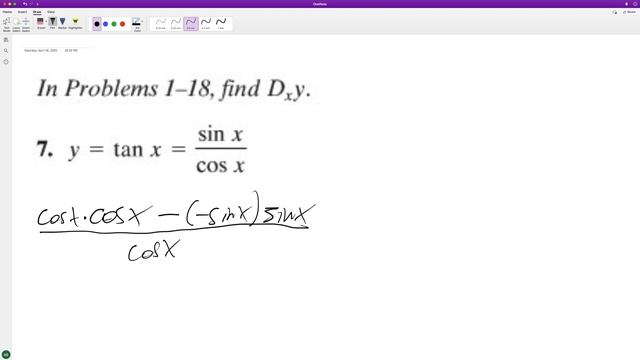Screen dimensions: 640x360
Task: Select the Lasso Select tool
Action: pos(16,24)
